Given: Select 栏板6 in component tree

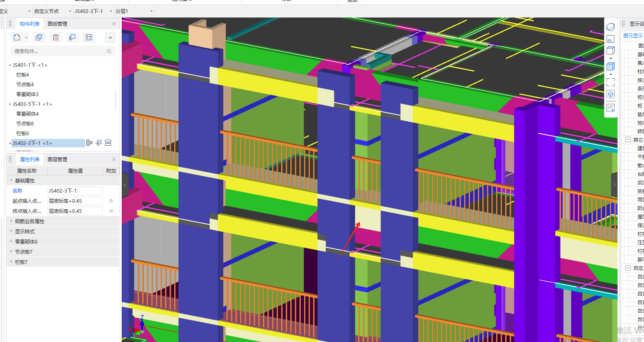Looking at the screenshot, I should point(22,134).
